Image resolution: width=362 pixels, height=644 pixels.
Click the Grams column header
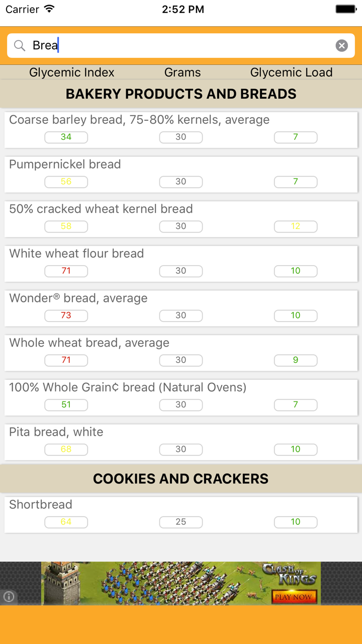point(182,72)
